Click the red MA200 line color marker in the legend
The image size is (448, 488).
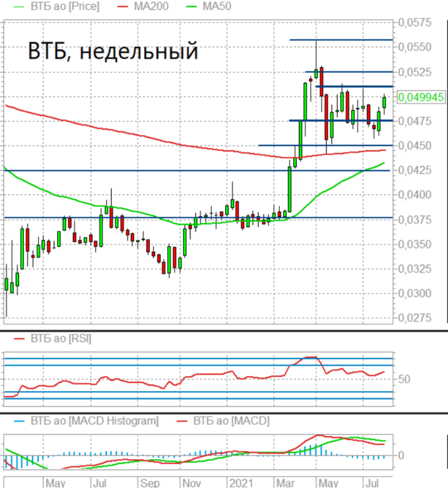pos(123,7)
